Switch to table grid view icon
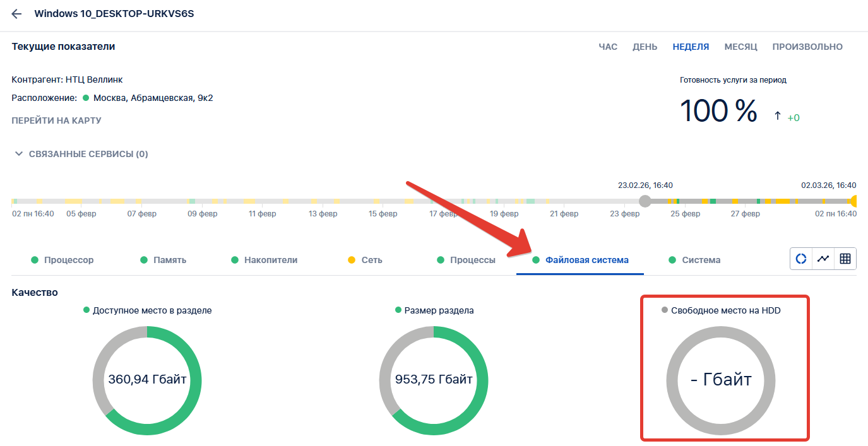 [845, 259]
